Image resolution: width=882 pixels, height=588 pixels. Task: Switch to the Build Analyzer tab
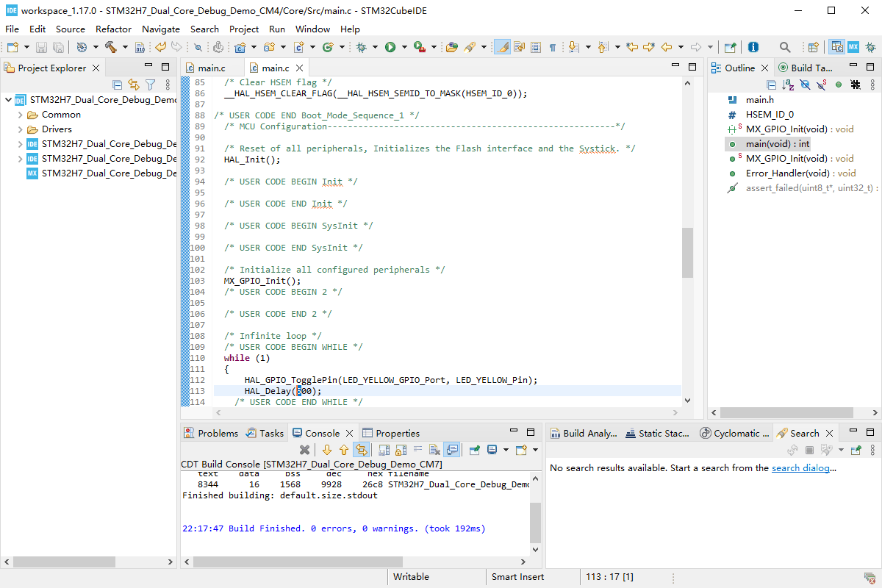point(584,433)
